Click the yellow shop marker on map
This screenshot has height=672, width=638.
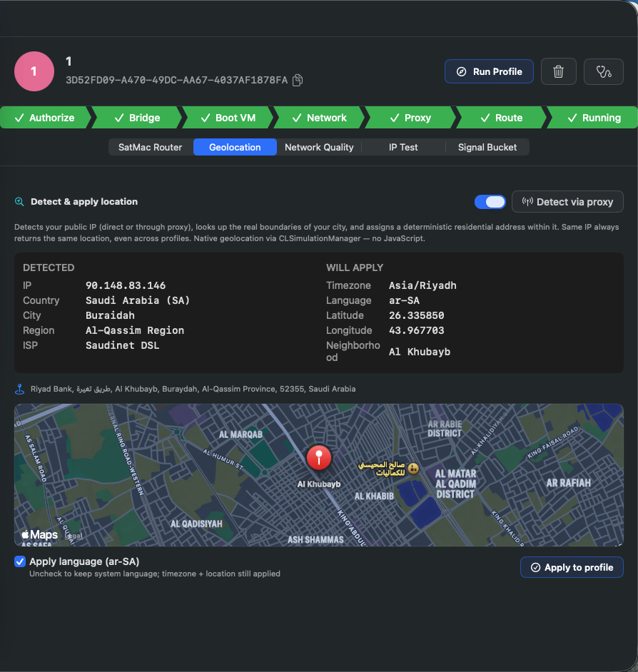[413, 469]
